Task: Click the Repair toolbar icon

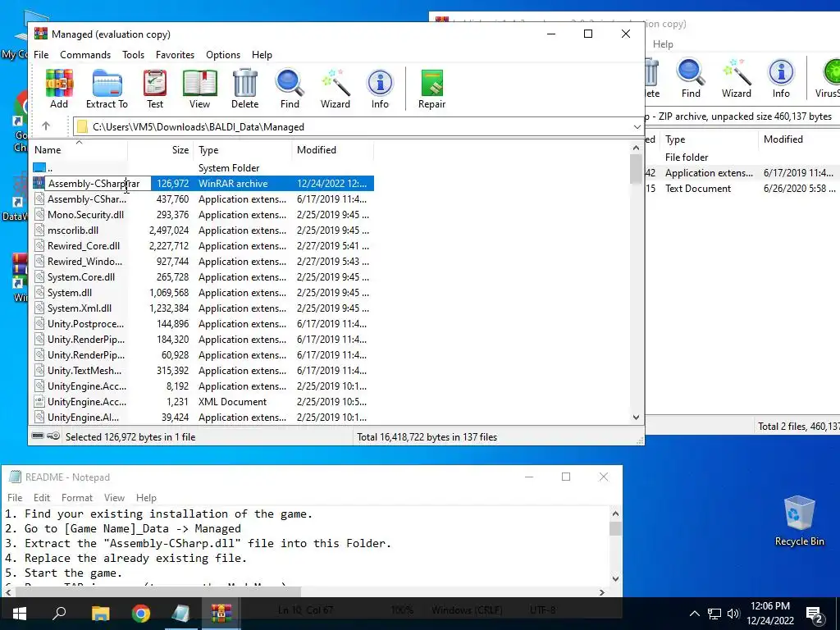Action: pos(431,89)
